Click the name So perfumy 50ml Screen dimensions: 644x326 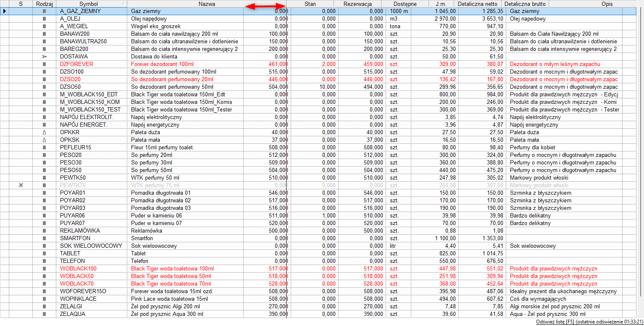pos(152,170)
